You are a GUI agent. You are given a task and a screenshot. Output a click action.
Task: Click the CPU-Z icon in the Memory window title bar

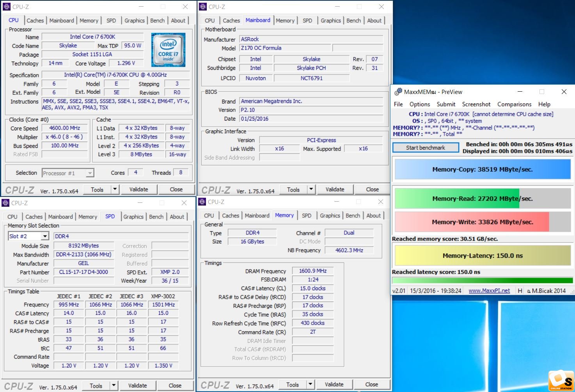(202, 202)
